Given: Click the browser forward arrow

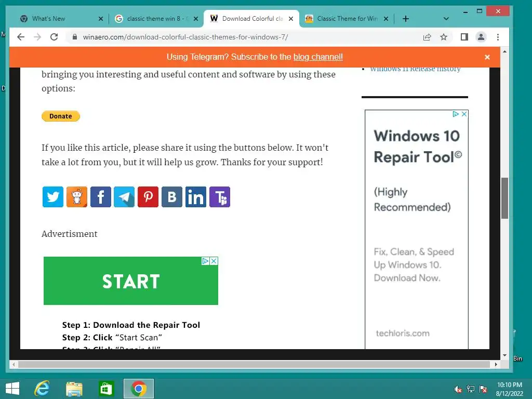Looking at the screenshot, I should tap(37, 37).
